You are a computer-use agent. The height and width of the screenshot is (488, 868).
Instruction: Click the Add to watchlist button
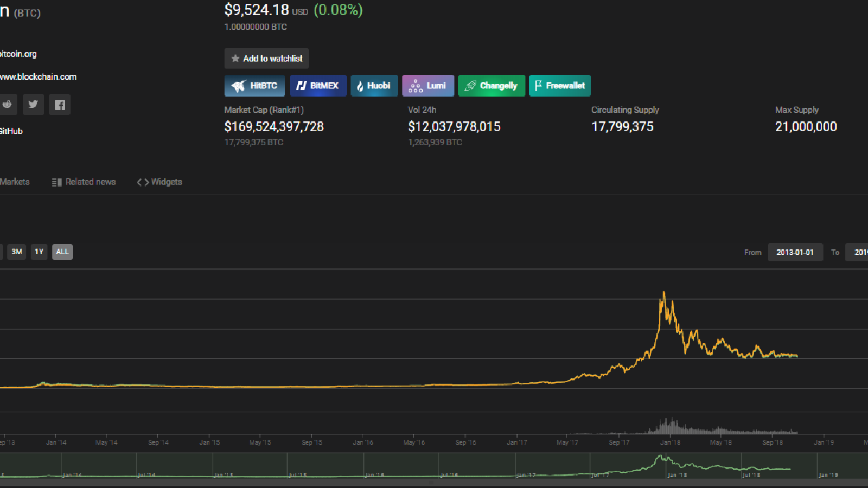[266, 59]
